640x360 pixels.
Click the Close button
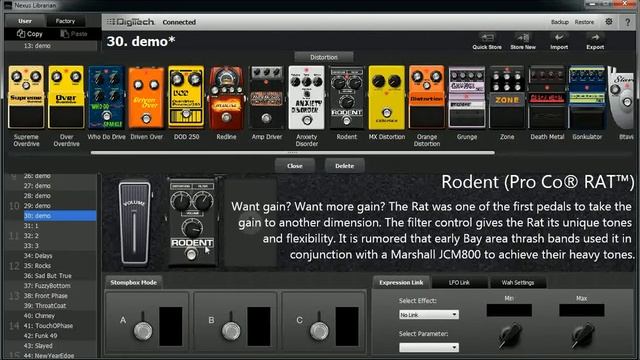point(295,166)
